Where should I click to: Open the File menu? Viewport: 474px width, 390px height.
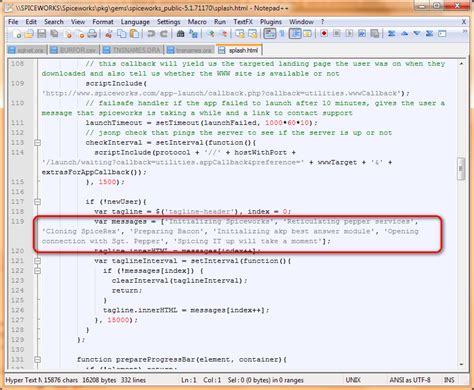coord(13,22)
